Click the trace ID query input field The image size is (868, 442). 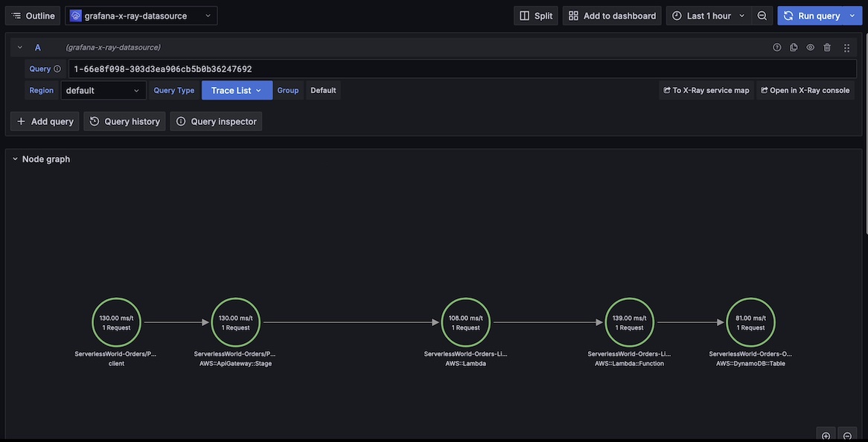tap(462, 69)
